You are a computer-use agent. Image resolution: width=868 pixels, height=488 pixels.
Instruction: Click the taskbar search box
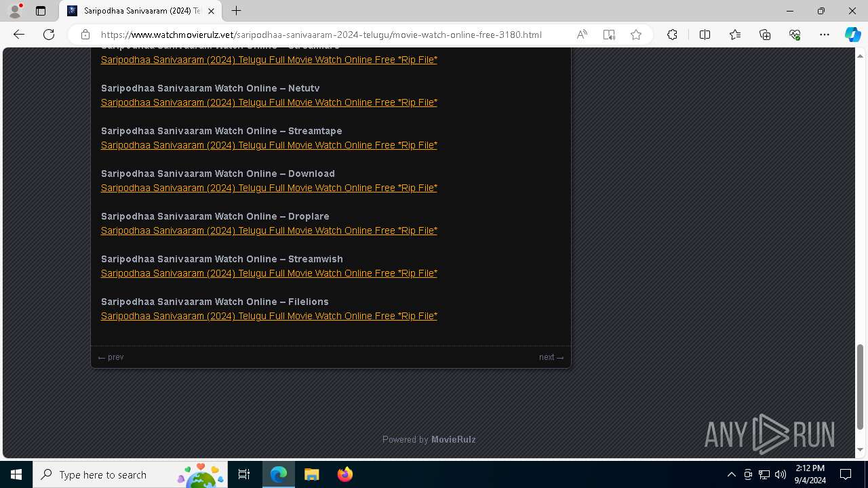(132, 474)
